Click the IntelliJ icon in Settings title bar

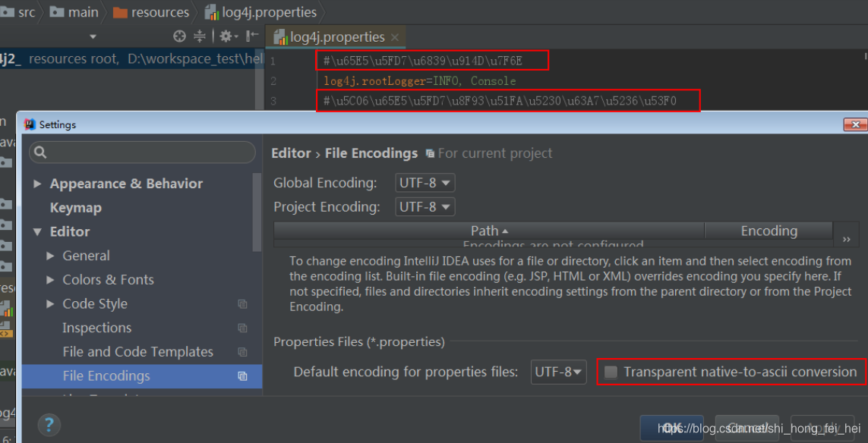[30, 124]
